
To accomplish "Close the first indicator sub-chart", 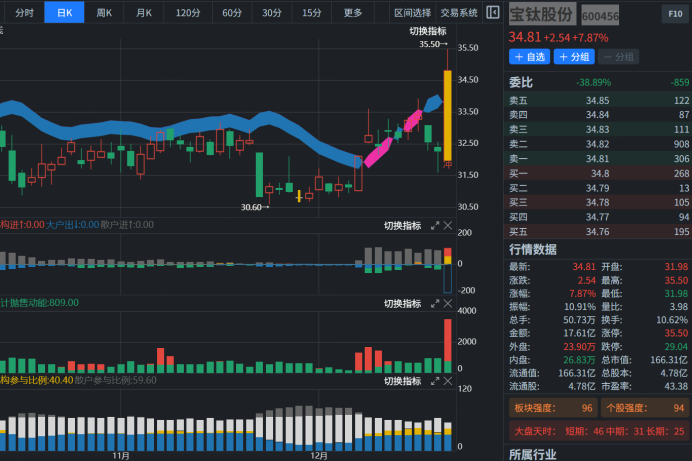I will coord(447,226).
